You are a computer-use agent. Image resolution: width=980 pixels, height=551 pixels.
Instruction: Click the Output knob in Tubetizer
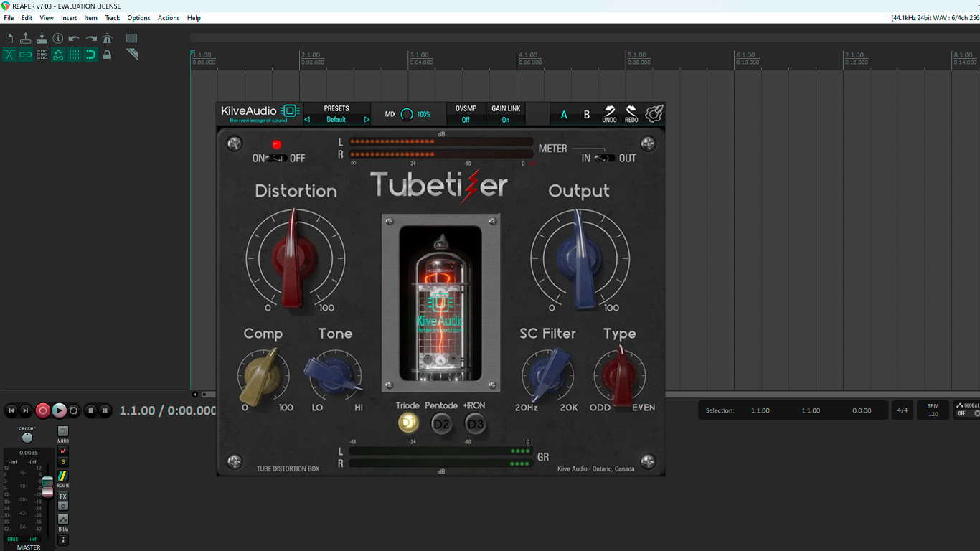[580, 258]
